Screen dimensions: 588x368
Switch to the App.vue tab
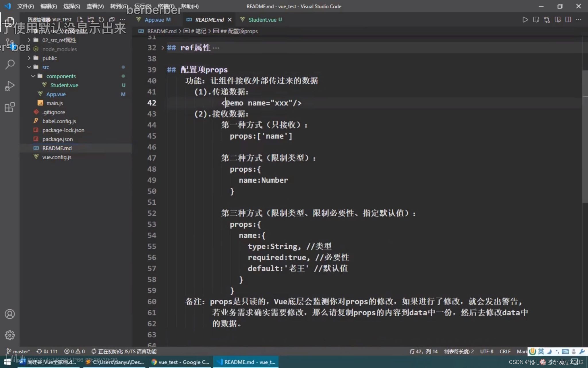point(154,20)
